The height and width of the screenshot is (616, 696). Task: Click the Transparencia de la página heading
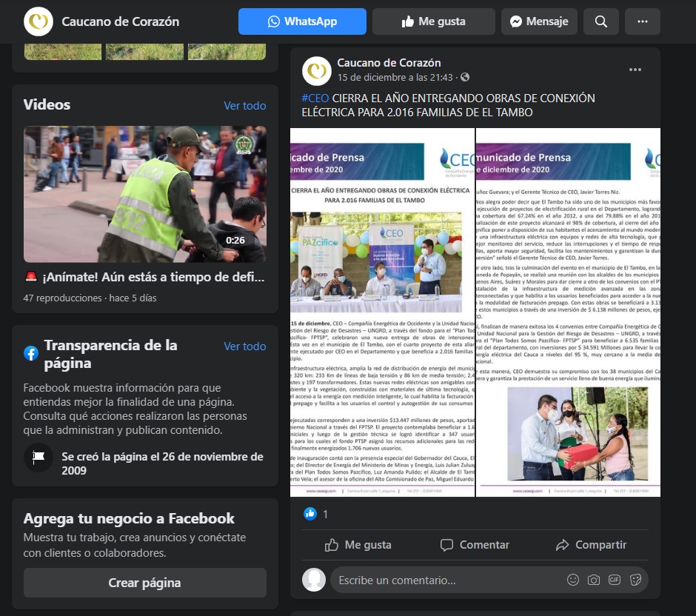[x=110, y=354]
